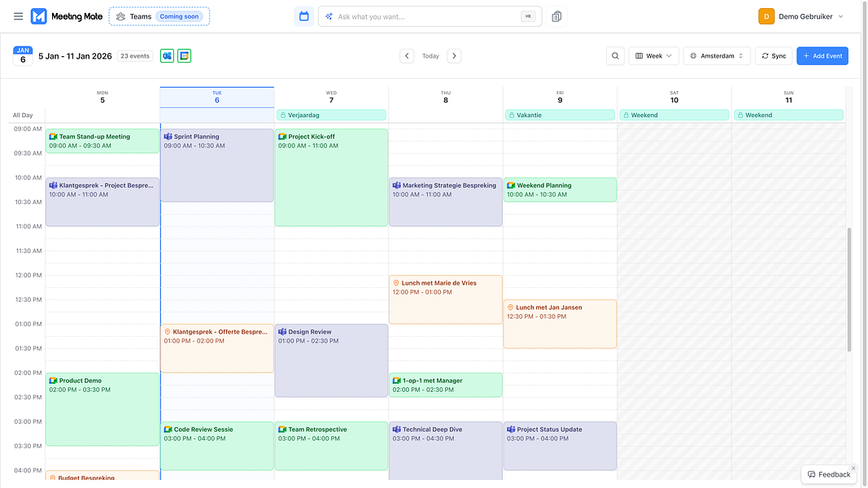The height and width of the screenshot is (488, 868).
Task: Click the Jan 6 date badge
Action: pyautogui.click(x=23, y=56)
